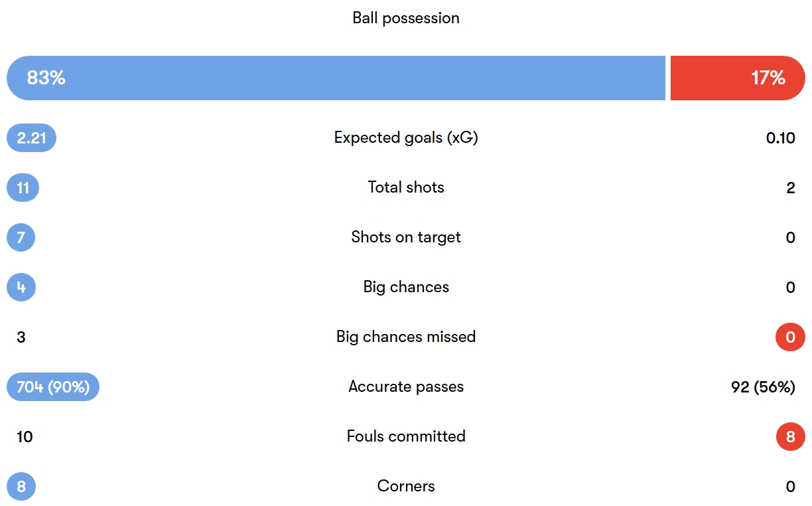Click the blue 8 corners badge
Image resolution: width=812 pixels, height=506 pixels.
[x=21, y=487]
